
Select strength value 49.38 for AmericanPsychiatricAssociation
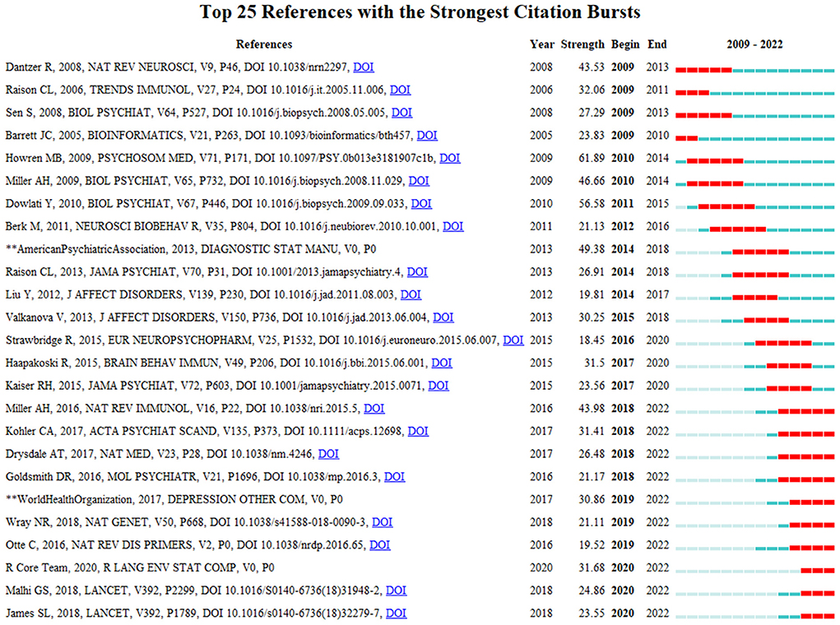[x=592, y=249]
